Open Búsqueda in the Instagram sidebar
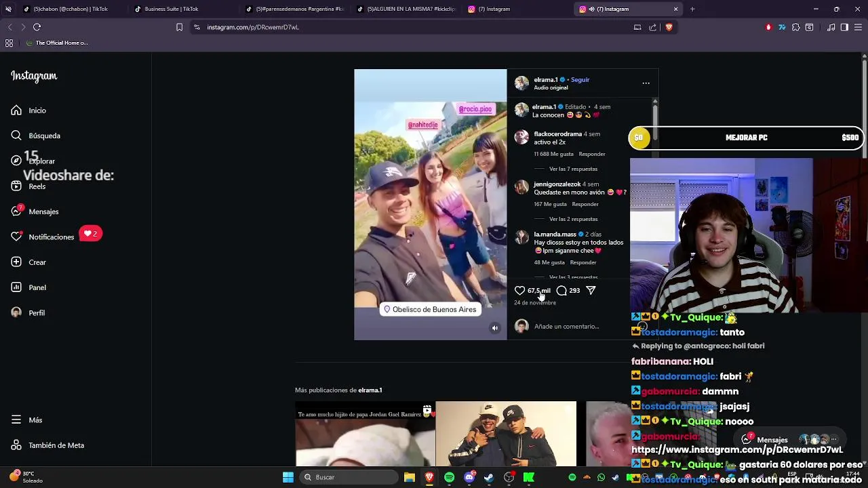Viewport: 868px width, 488px height. pos(35,136)
